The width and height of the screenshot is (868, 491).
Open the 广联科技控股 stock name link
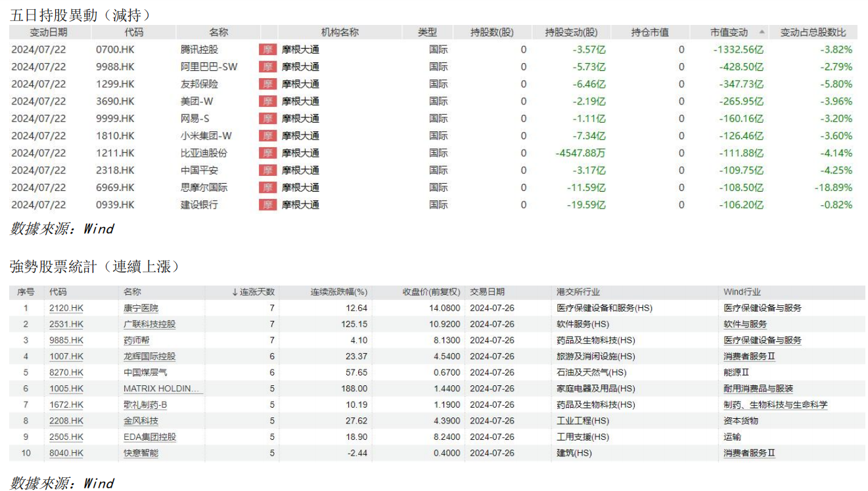tap(149, 324)
